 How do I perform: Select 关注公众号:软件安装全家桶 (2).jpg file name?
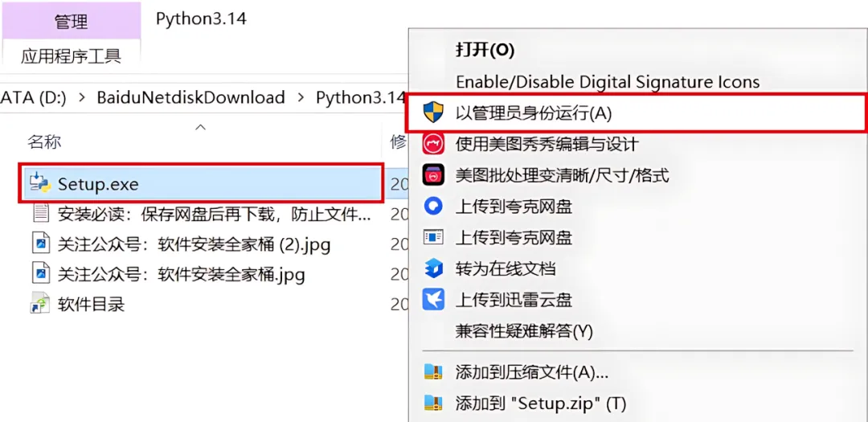click(x=194, y=244)
